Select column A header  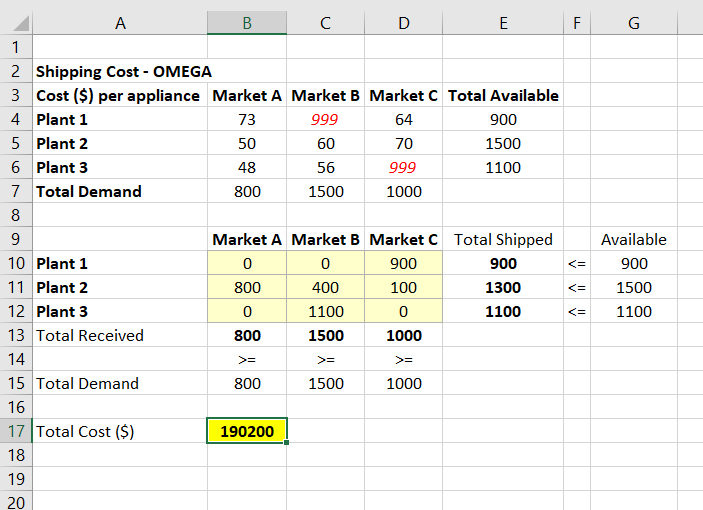click(x=120, y=23)
